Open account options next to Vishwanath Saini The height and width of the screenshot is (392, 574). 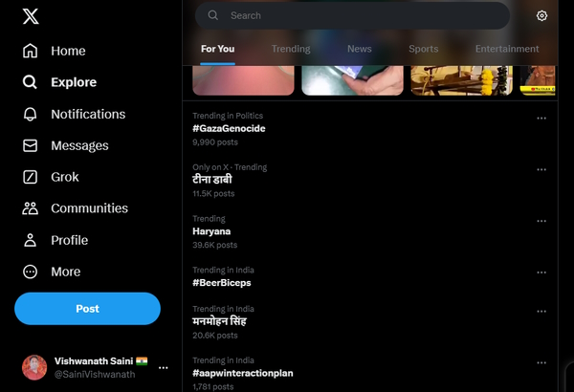(164, 367)
